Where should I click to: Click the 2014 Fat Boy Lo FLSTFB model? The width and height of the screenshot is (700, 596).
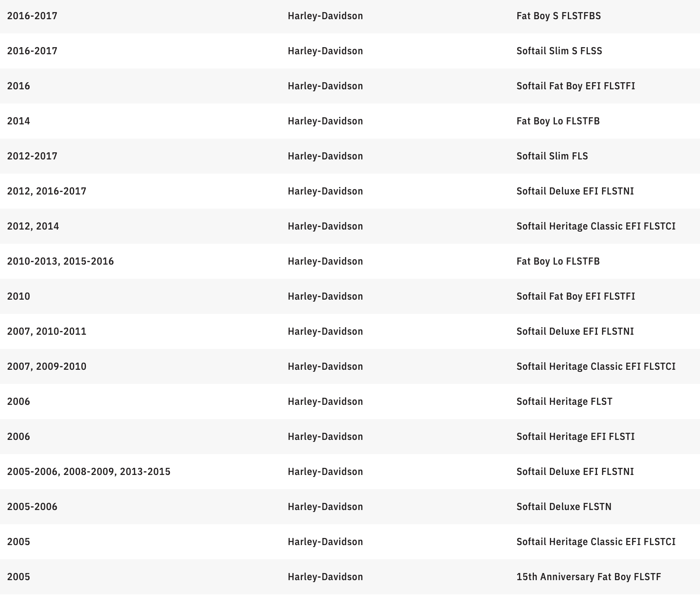coord(558,121)
